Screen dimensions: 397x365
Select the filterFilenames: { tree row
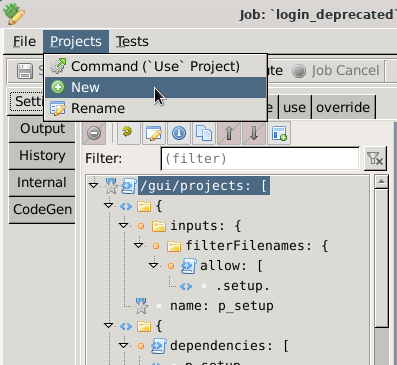click(257, 246)
